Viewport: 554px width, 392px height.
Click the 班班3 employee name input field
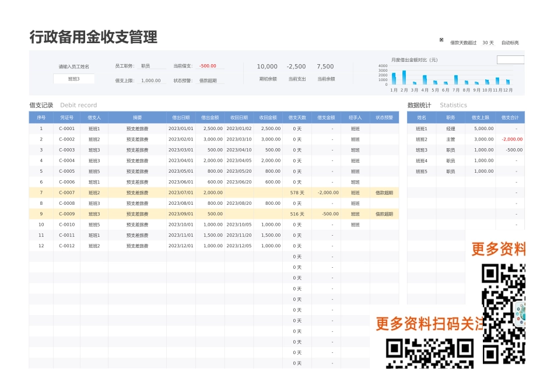click(73, 78)
